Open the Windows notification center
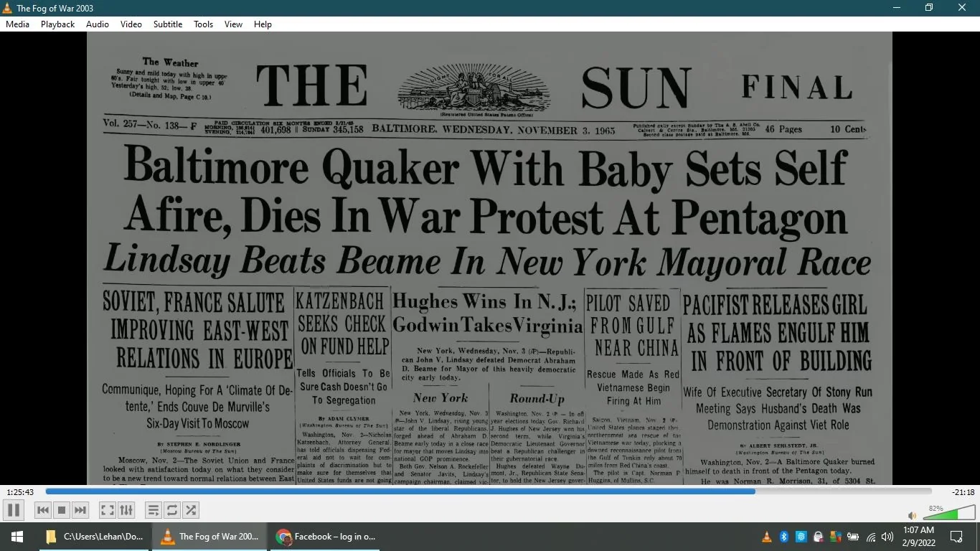 point(956,537)
